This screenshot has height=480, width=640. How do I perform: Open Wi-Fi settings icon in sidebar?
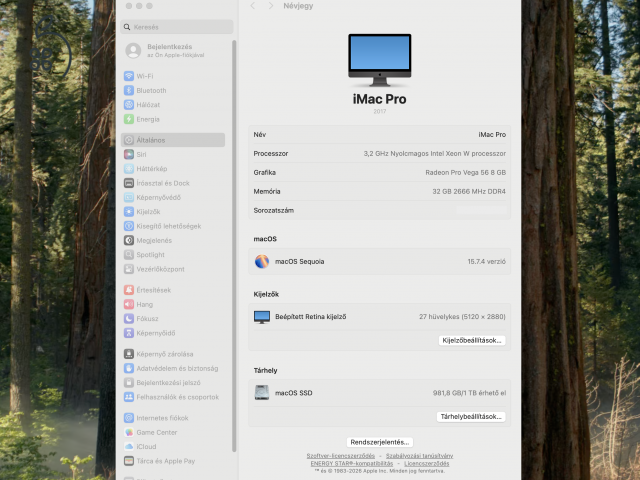129,76
